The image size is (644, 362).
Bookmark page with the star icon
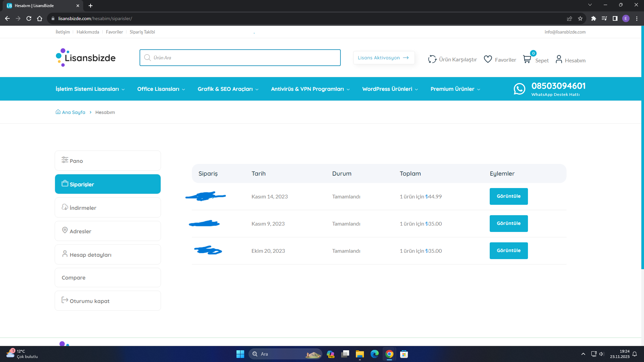click(x=580, y=18)
